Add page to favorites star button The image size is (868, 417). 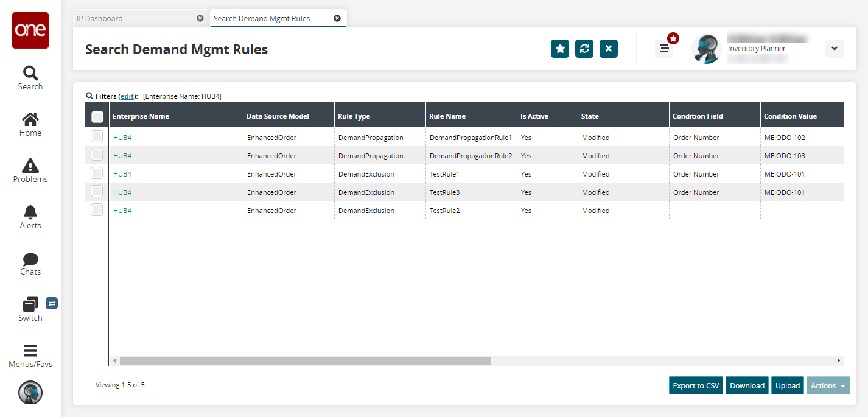click(x=559, y=49)
